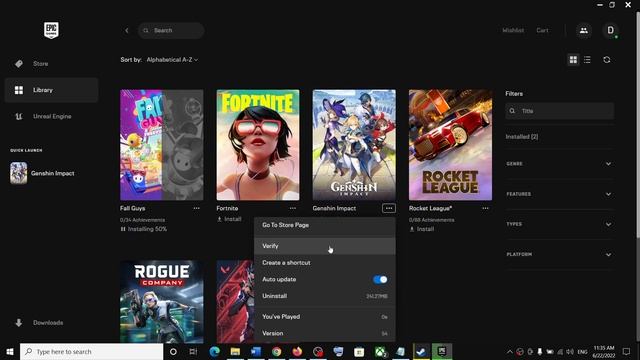Click the Epic Games logo
Screen dimensions: 640x360
click(51, 30)
